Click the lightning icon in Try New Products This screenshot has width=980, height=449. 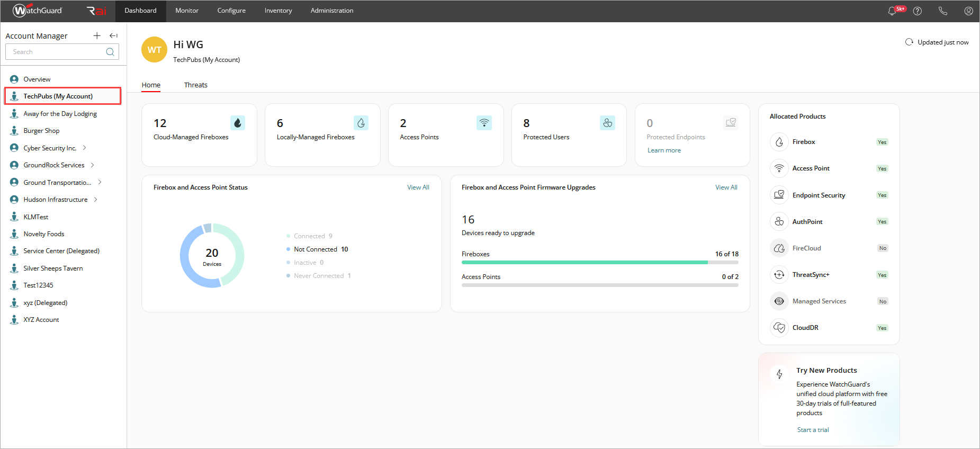click(x=779, y=374)
